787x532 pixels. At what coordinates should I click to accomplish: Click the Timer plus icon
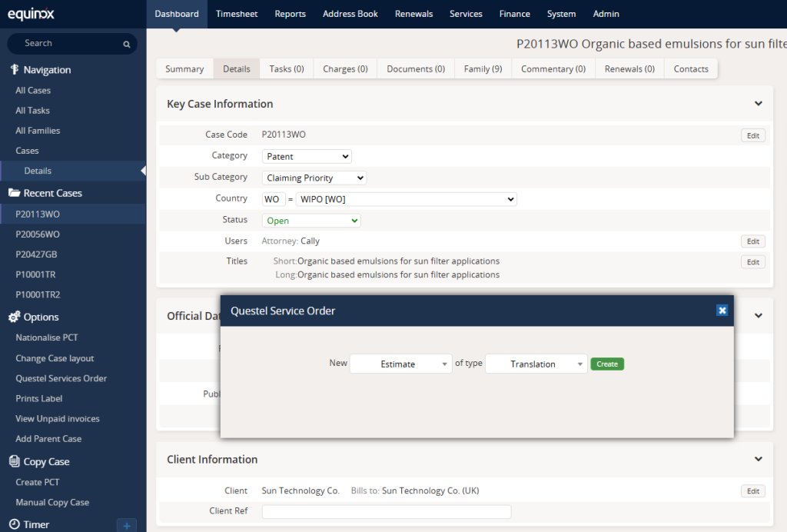pos(126,525)
